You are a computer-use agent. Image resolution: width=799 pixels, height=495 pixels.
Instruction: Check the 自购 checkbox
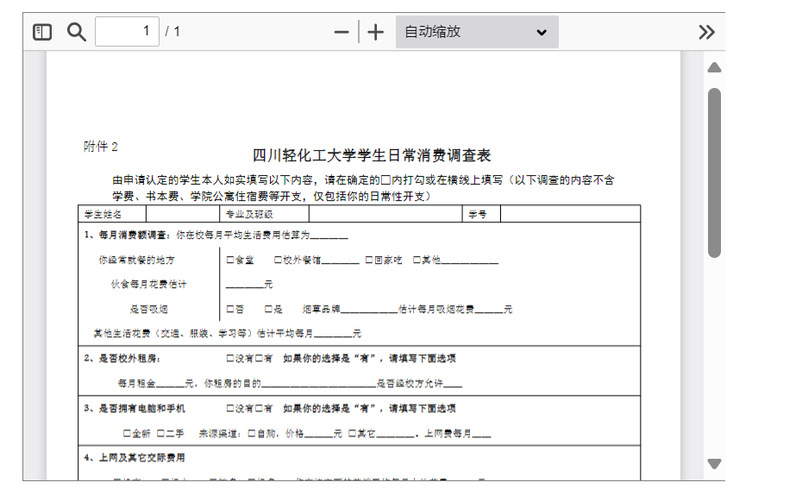[x=252, y=433]
